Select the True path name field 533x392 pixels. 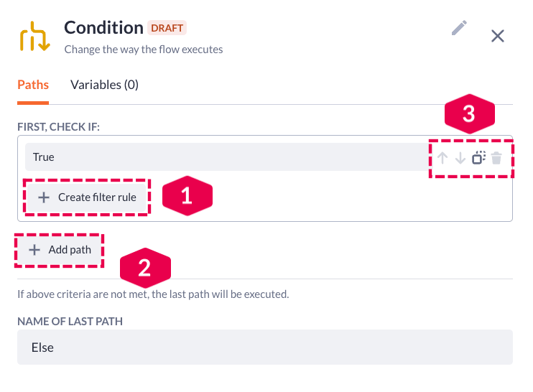click(x=226, y=157)
